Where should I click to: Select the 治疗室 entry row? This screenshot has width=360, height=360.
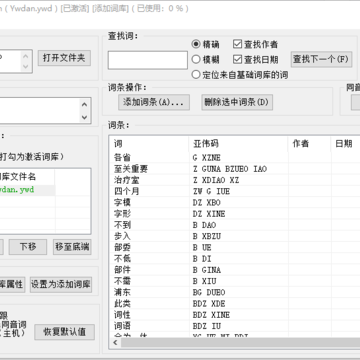tap(235, 180)
